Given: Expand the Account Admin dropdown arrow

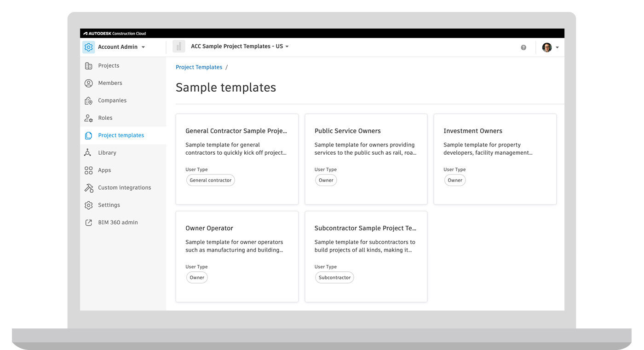Looking at the screenshot, I should (143, 47).
